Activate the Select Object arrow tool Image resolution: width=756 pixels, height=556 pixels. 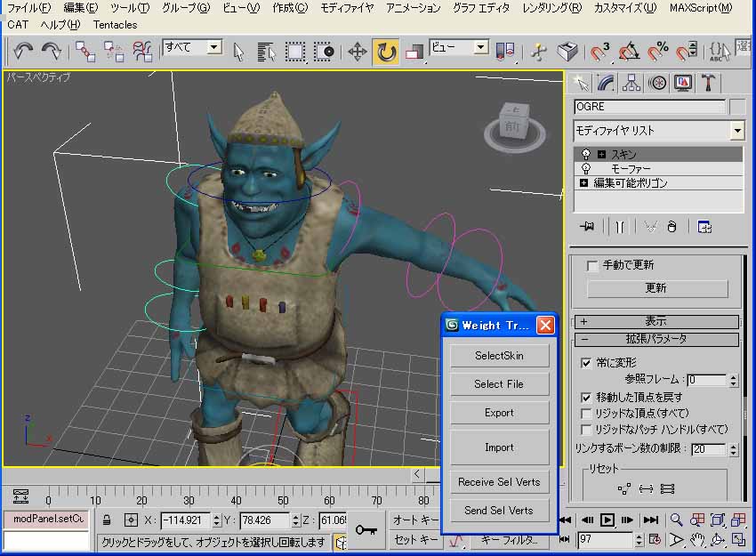(238, 52)
